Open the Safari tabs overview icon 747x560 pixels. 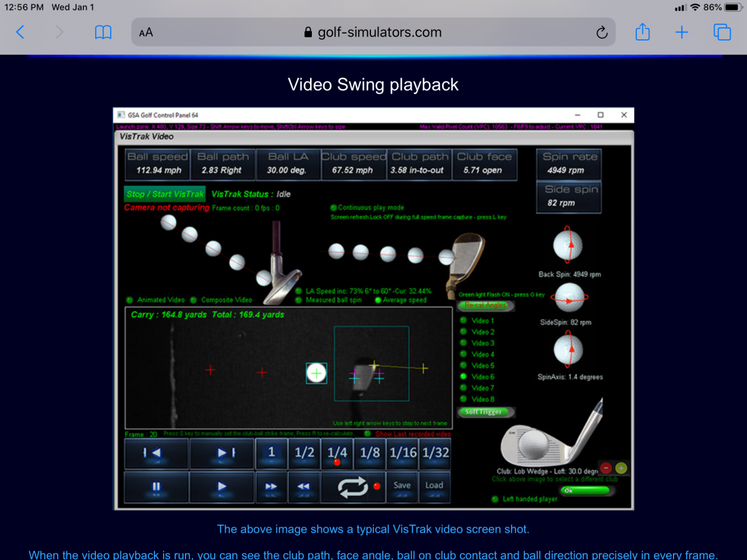point(722,32)
